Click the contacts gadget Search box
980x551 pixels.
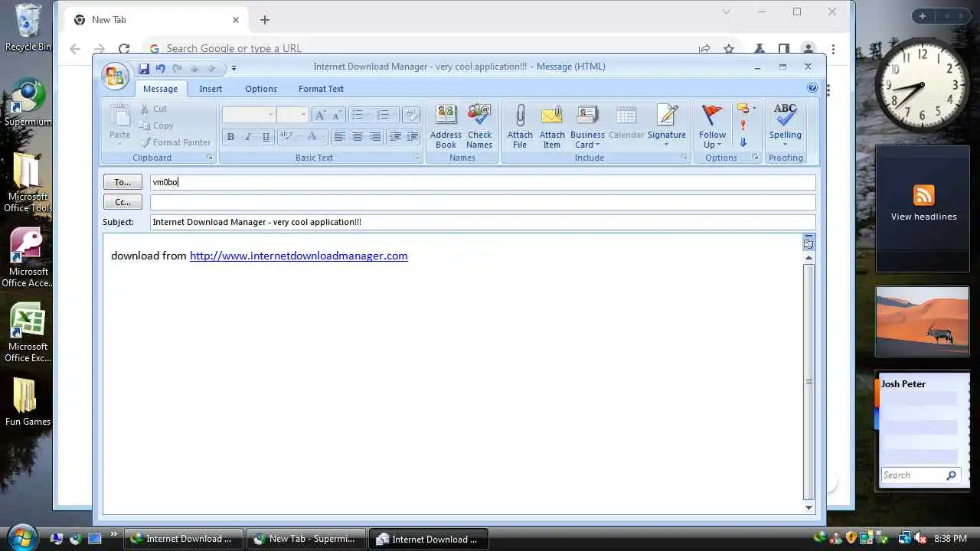(x=920, y=475)
